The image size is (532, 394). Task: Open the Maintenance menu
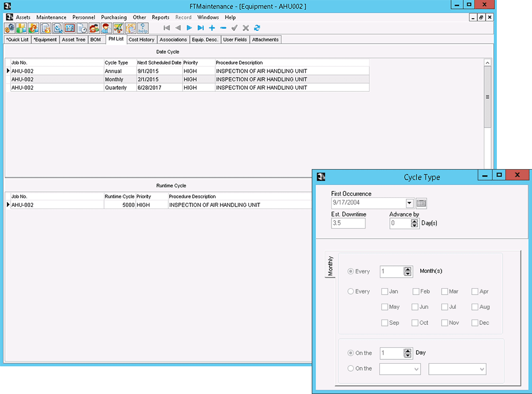tap(51, 18)
